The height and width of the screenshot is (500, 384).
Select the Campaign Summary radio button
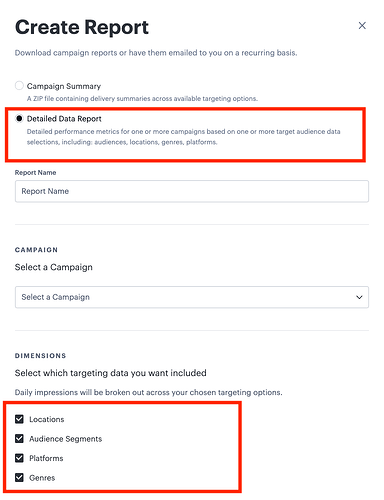[x=19, y=86]
